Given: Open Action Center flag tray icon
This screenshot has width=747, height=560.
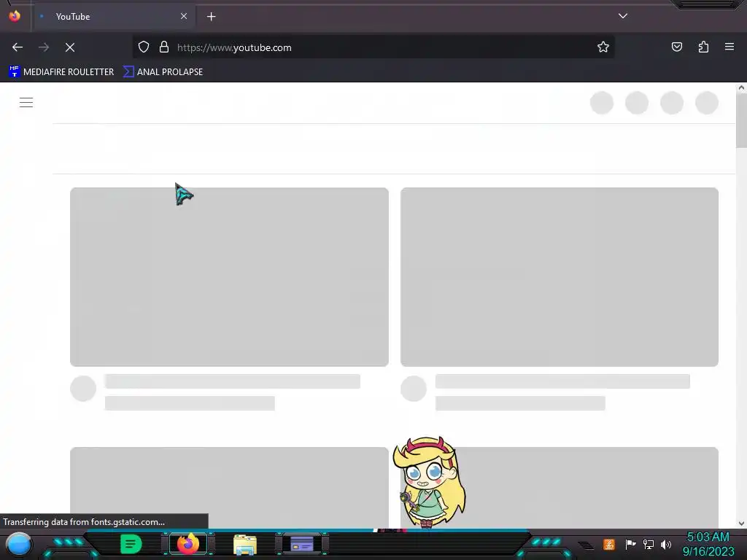Looking at the screenshot, I should click(x=631, y=544).
